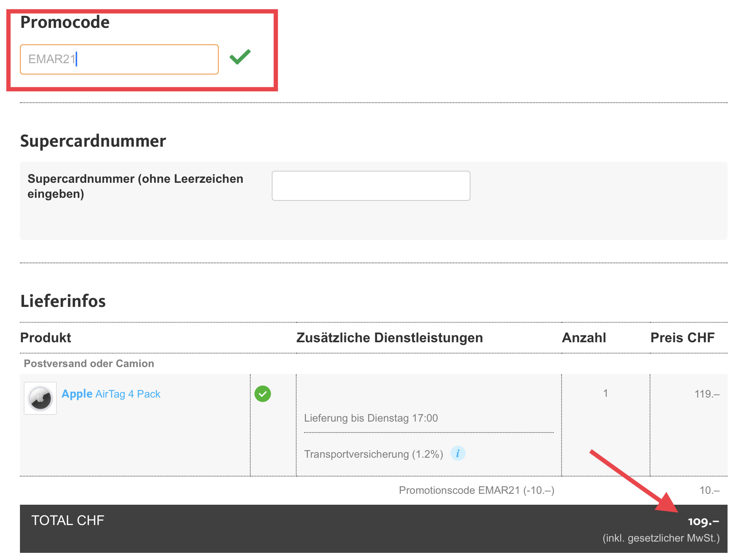Click into the Supercardnummer input field
This screenshot has width=752, height=560.
[x=371, y=186]
